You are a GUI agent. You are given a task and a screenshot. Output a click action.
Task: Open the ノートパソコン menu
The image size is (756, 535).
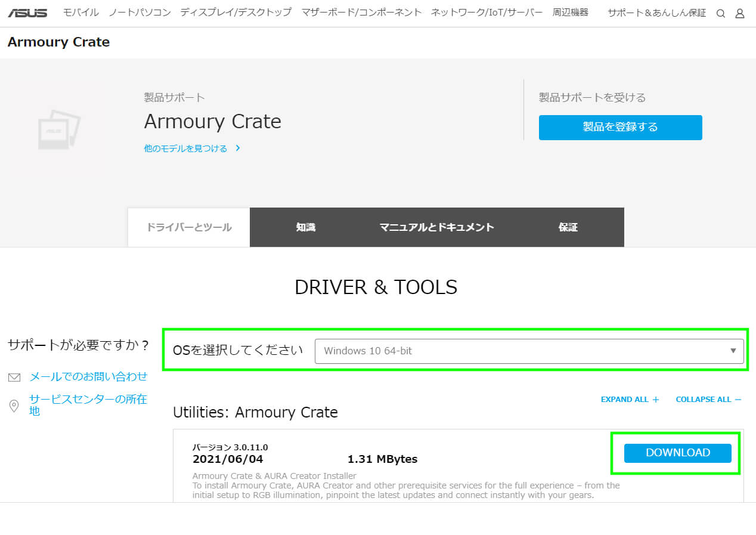(140, 12)
